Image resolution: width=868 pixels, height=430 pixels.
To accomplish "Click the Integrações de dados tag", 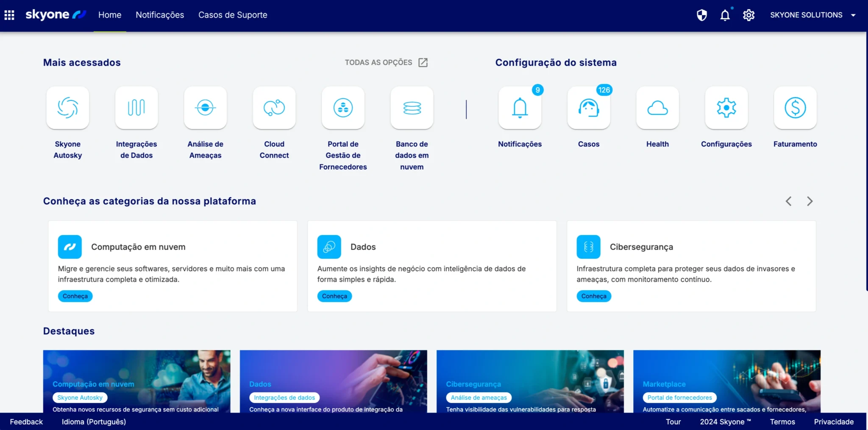I will [284, 398].
